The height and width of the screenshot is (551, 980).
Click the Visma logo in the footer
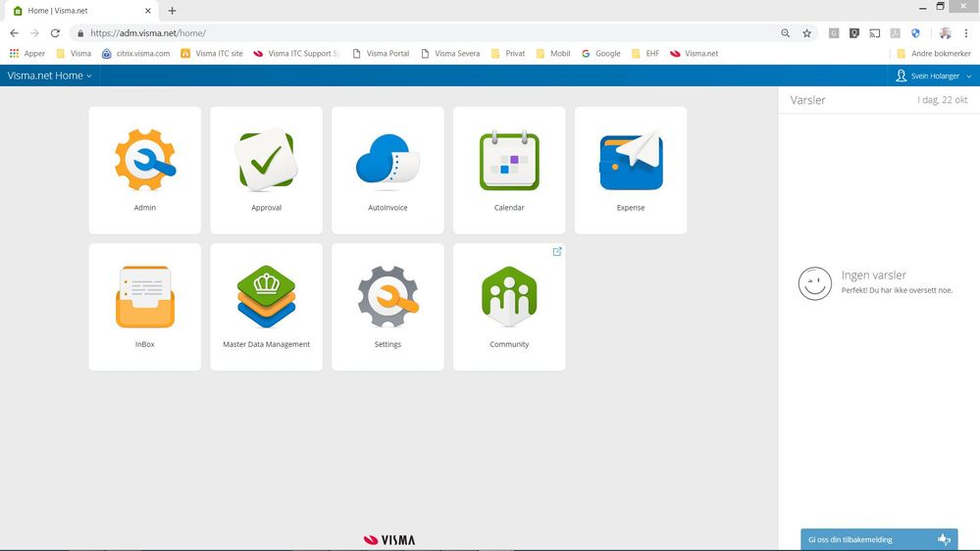pyautogui.click(x=389, y=540)
